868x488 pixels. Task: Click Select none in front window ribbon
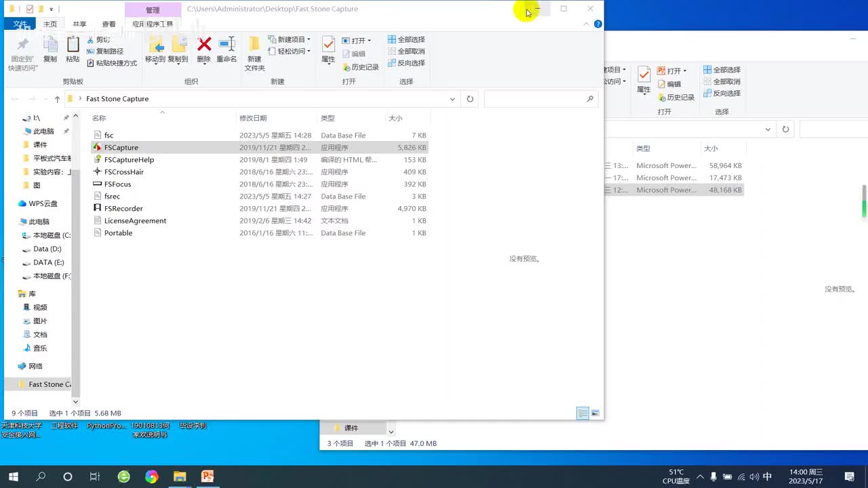(406, 52)
